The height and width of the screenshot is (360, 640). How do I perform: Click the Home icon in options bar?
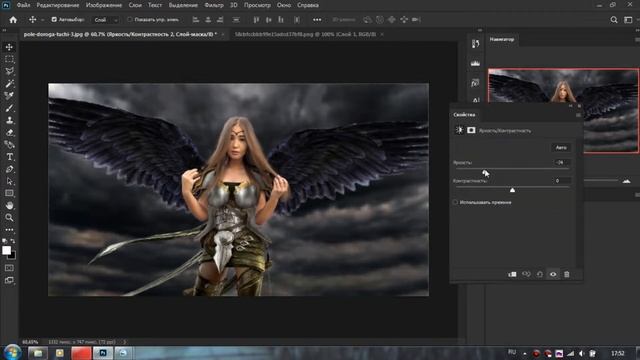[x=13, y=20]
